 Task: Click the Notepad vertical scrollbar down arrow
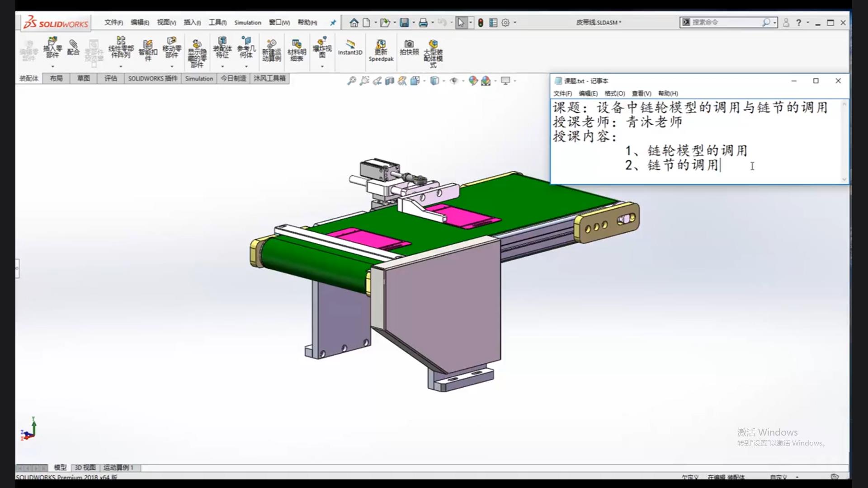click(844, 179)
